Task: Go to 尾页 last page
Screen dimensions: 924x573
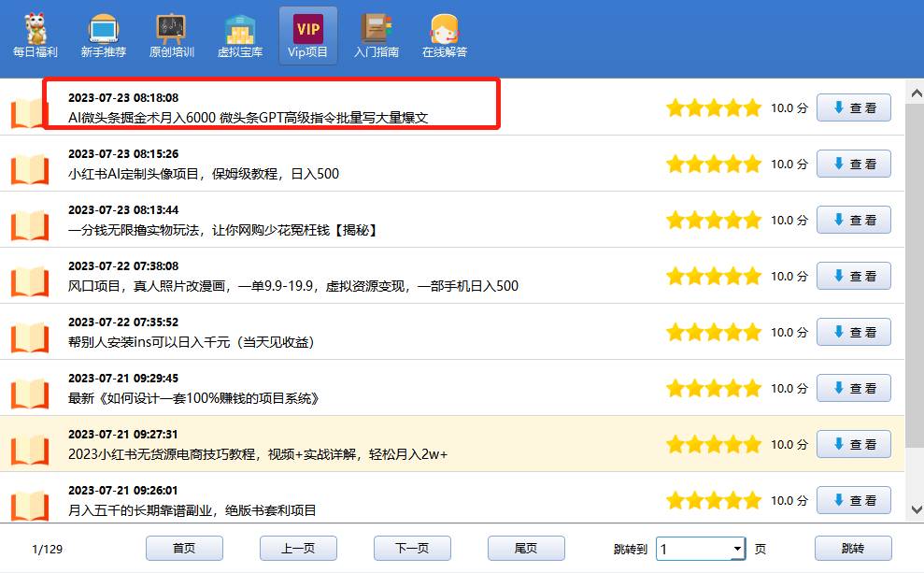Action: 526,549
